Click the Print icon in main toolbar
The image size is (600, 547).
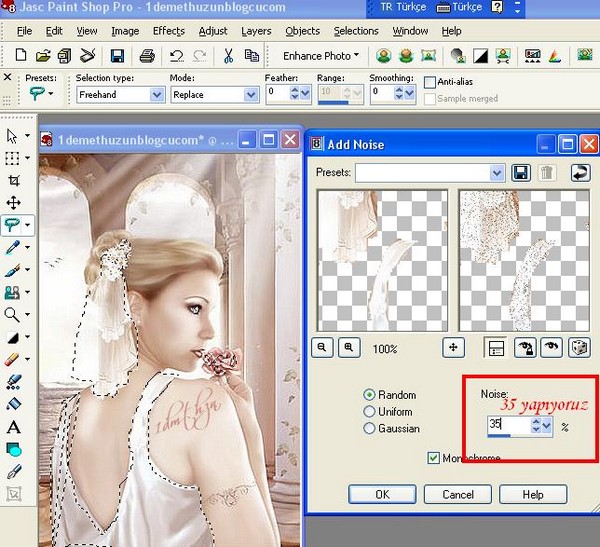147,56
